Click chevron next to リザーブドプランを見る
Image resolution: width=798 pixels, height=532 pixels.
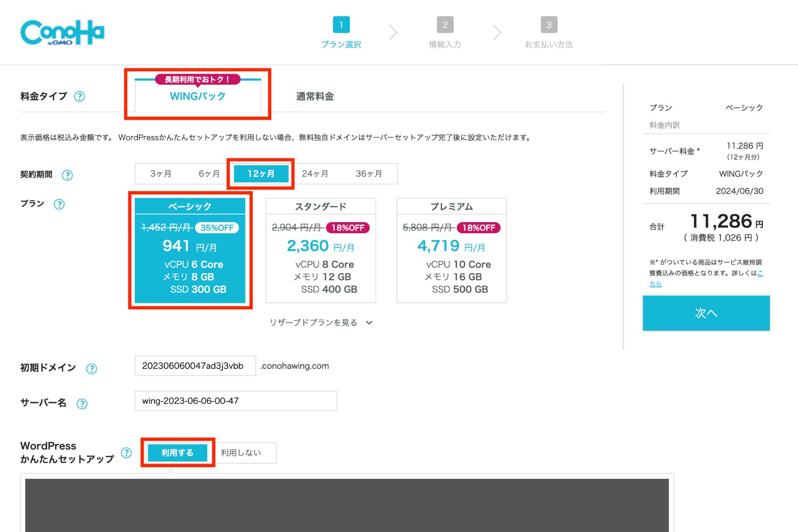(369, 323)
